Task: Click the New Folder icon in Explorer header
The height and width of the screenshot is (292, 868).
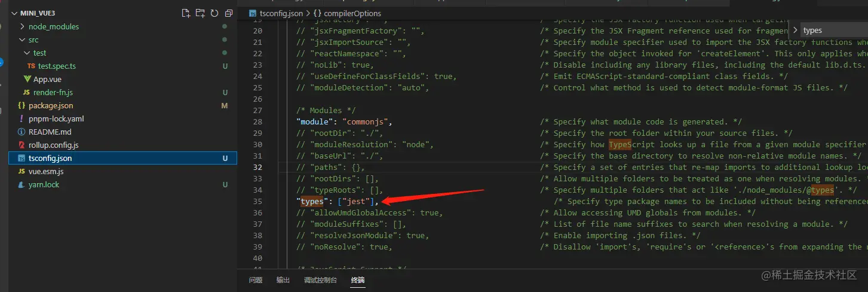Action: [200, 13]
